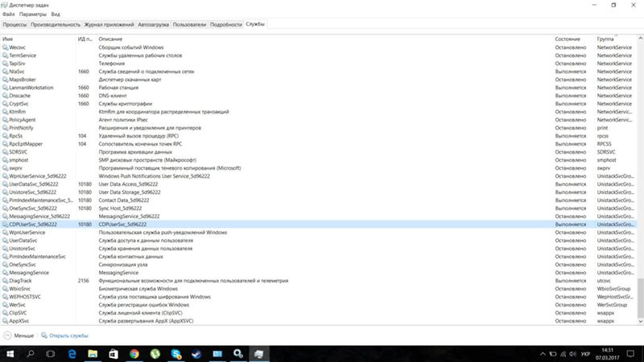The image size is (644, 362).
Task: Switch to the Автозагрузка tab
Action: tap(153, 25)
